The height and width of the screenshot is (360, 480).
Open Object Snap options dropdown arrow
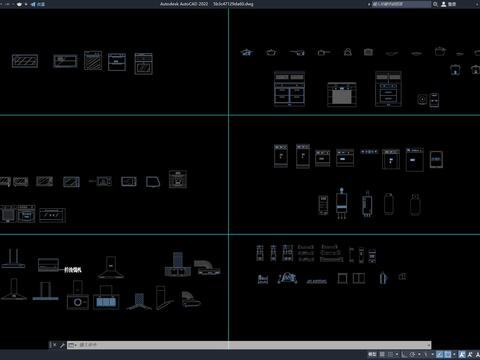[454, 354]
